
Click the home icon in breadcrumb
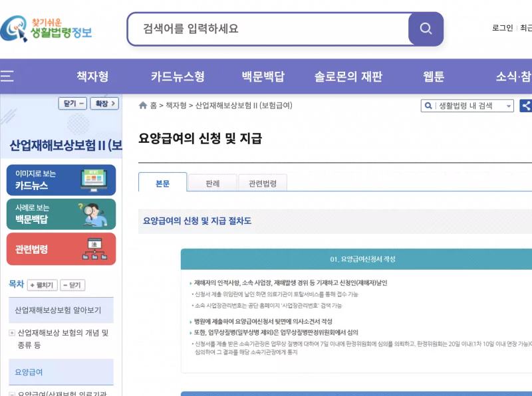[143, 106]
